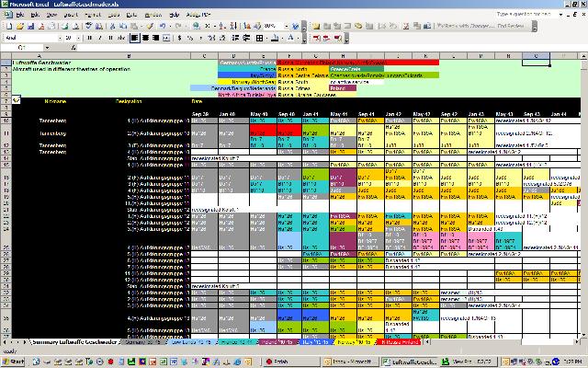Apply percent style formatting

coord(190,38)
